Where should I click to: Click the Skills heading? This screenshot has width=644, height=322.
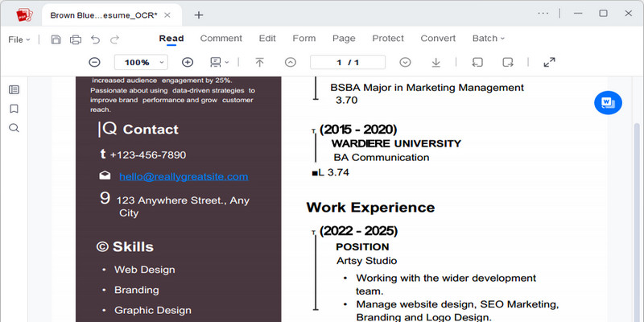coord(133,247)
